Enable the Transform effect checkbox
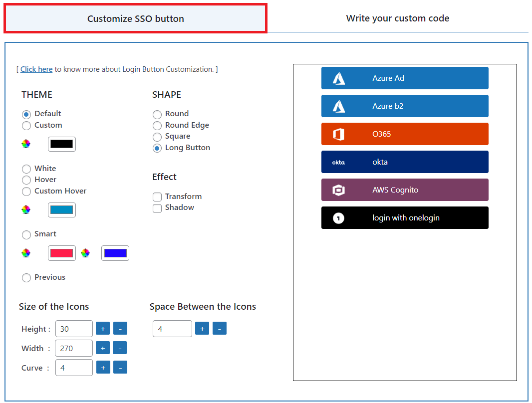The height and width of the screenshot is (403, 532). click(157, 197)
